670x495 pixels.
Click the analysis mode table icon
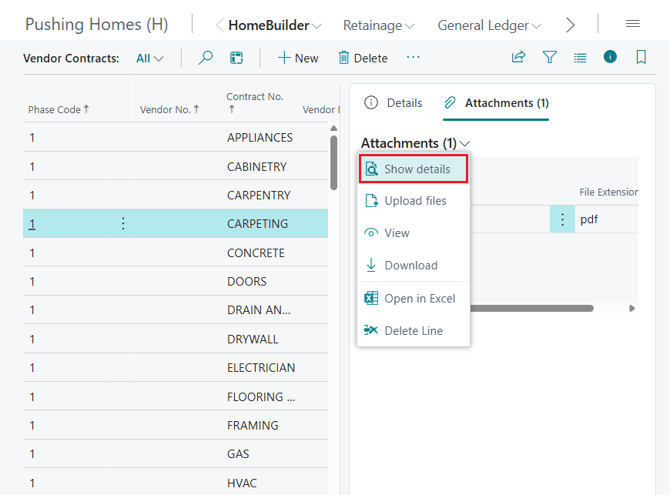[236, 58]
